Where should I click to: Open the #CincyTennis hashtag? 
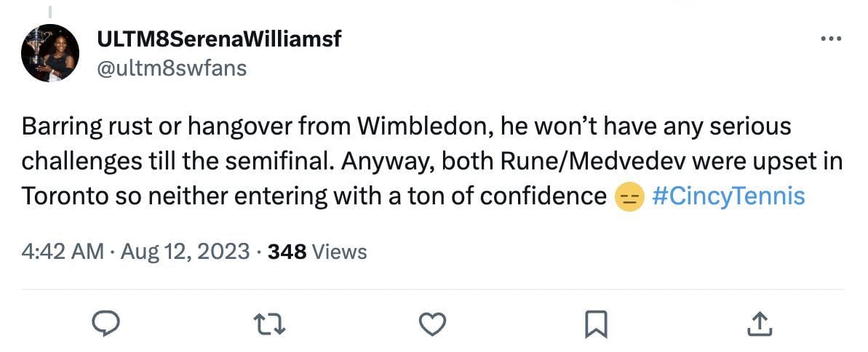[x=728, y=196]
